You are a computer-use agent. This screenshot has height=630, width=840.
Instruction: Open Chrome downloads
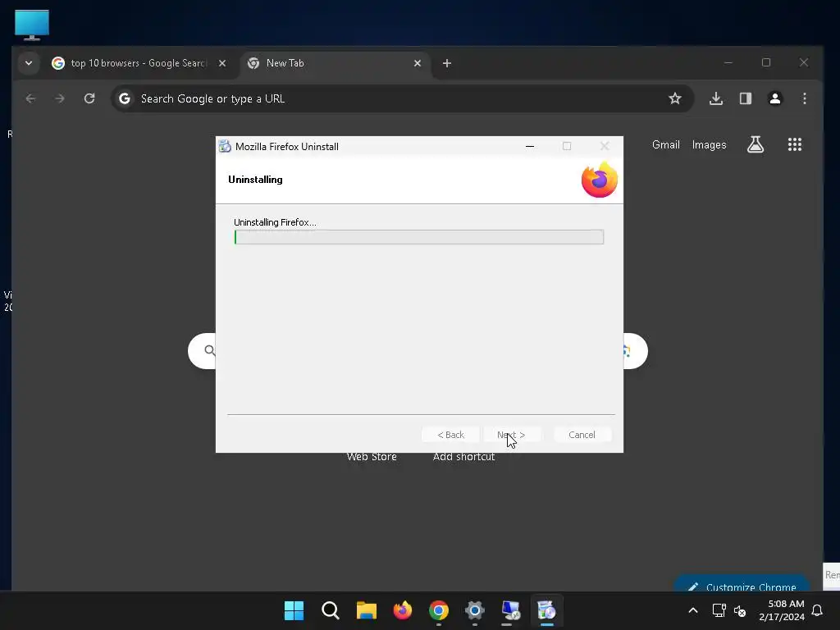[716, 98]
